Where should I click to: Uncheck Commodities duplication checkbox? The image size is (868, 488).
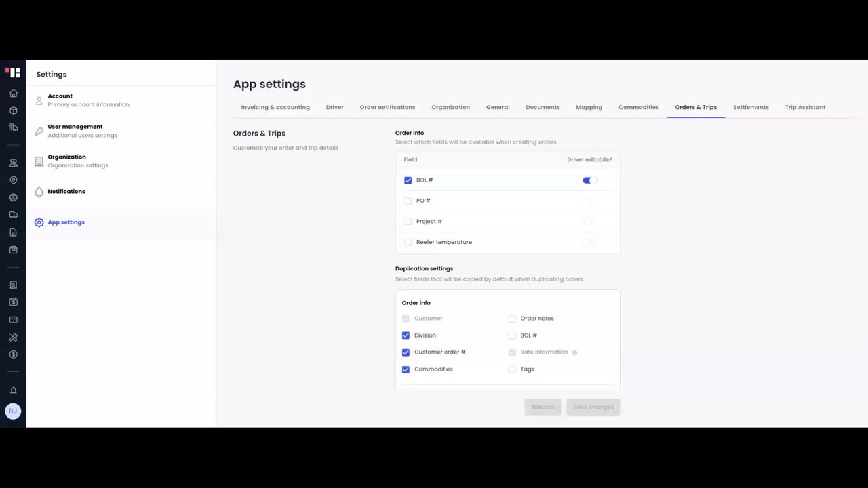click(x=406, y=369)
